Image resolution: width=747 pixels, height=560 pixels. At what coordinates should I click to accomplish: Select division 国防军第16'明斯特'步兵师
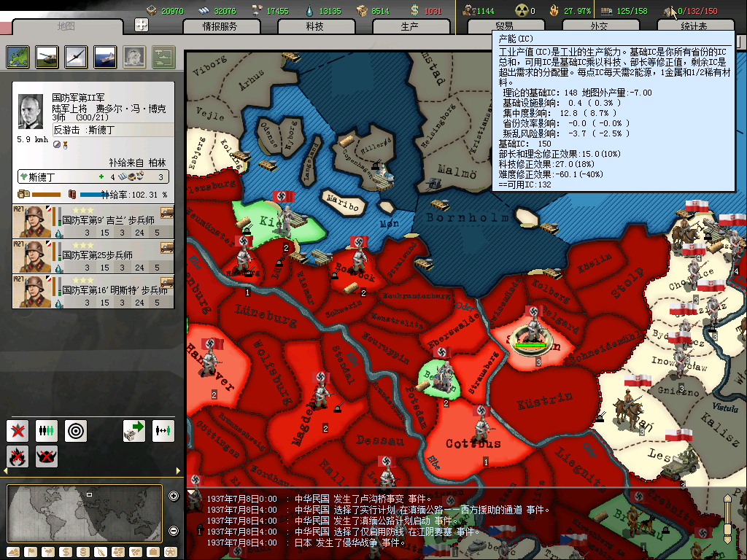pos(93,291)
